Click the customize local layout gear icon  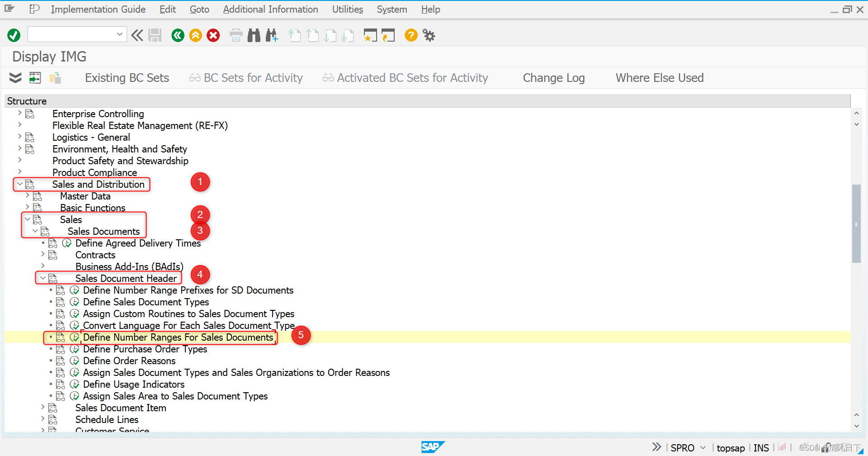click(x=428, y=35)
